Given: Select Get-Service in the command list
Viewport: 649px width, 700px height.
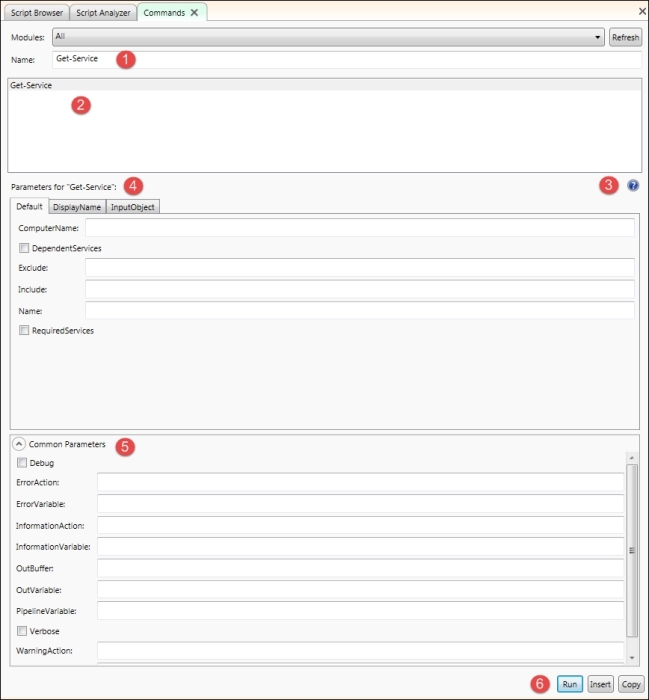Looking at the screenshot, I should click(x=32, y=86).
